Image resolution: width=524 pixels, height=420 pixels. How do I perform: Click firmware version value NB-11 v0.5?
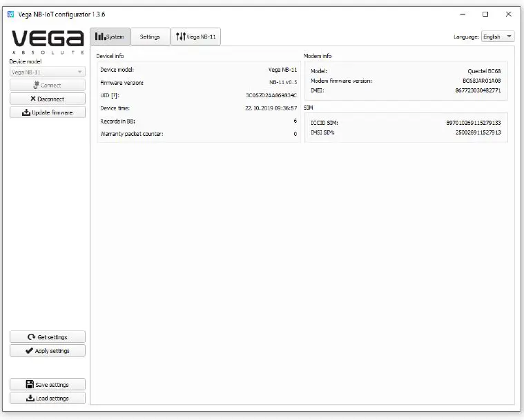pos(283,83)
